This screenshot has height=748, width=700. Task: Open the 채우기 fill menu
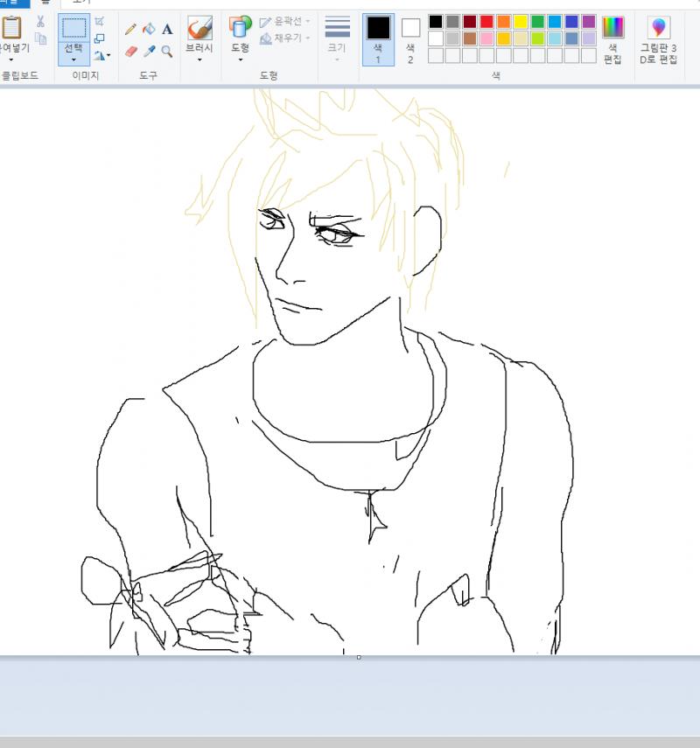[x=285, y=38]
